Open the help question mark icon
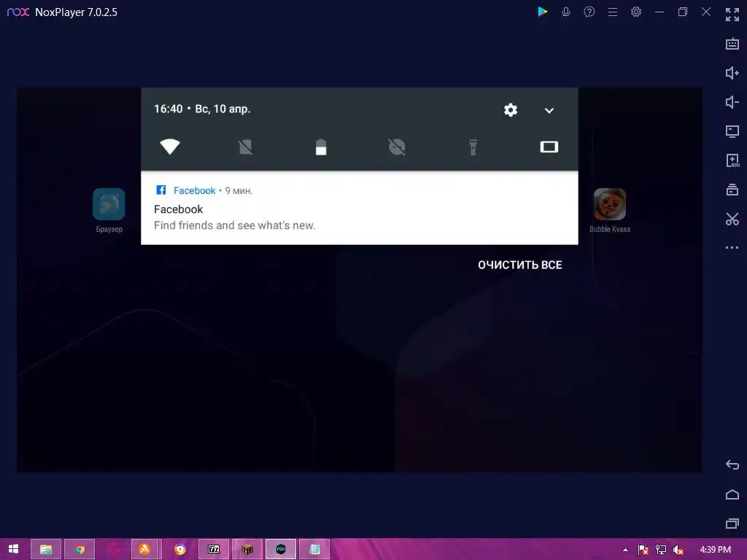The image size is (747, 560). pyautogui.click(x=589, y=12)
